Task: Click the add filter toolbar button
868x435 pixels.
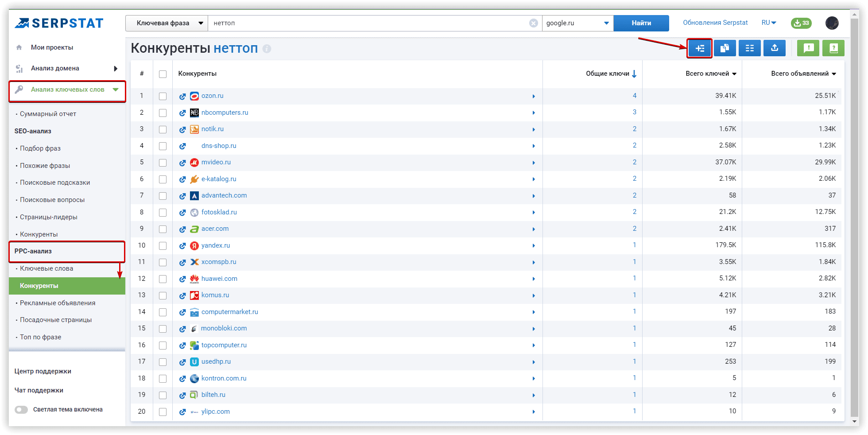Action: pyautogui.click(x=700, y=48)
